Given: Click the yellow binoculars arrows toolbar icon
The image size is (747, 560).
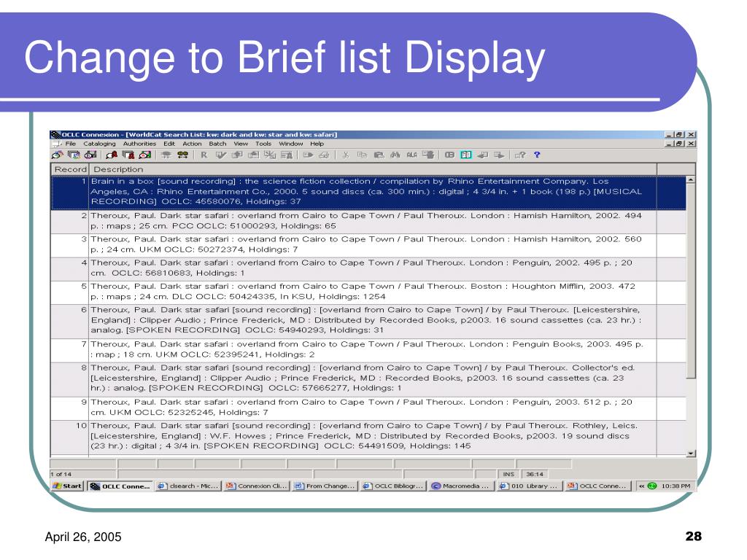Looking at the screenshot, I should [182, 155].
